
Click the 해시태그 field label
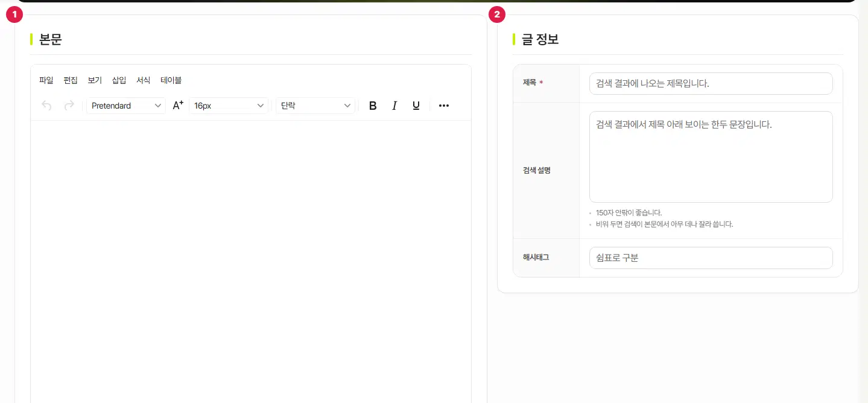(536, 257)
